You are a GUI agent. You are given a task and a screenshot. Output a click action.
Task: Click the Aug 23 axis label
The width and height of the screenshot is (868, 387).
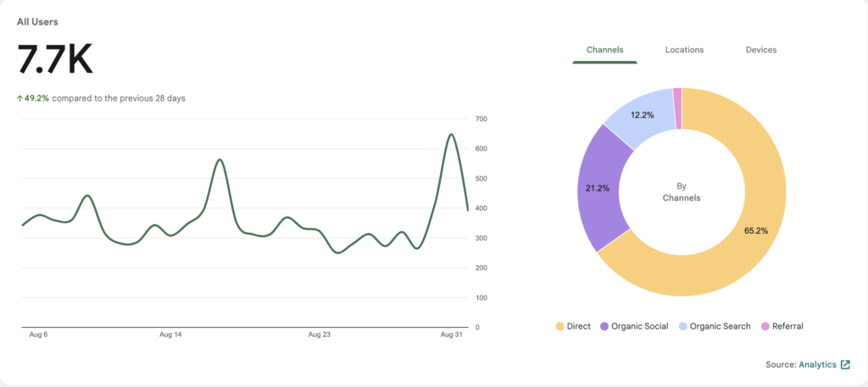tap(320, 334)
